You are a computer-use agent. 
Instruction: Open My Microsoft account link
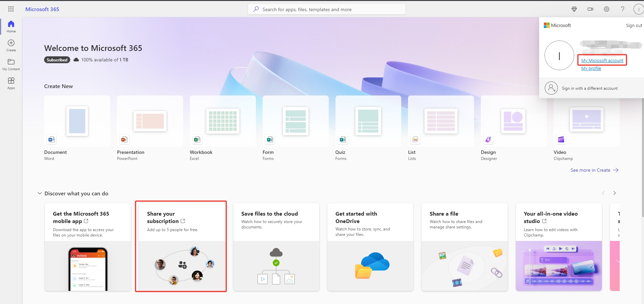[602, 60]
